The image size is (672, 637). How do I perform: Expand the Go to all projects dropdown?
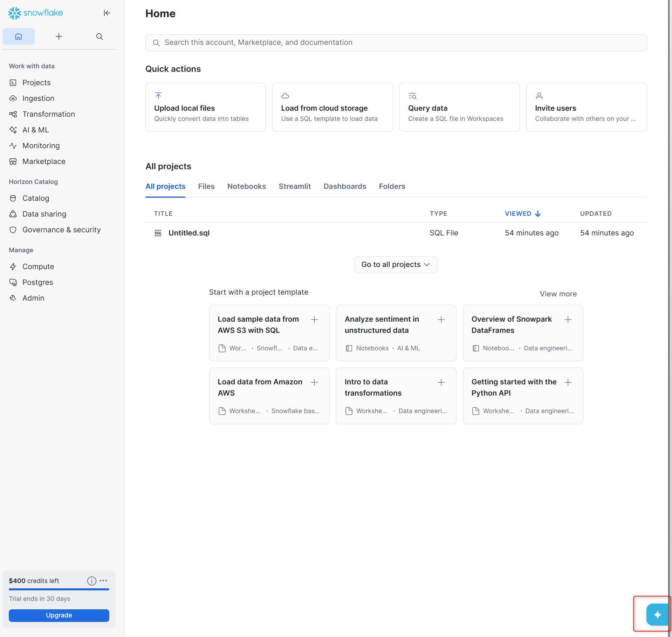coord(396,265)
